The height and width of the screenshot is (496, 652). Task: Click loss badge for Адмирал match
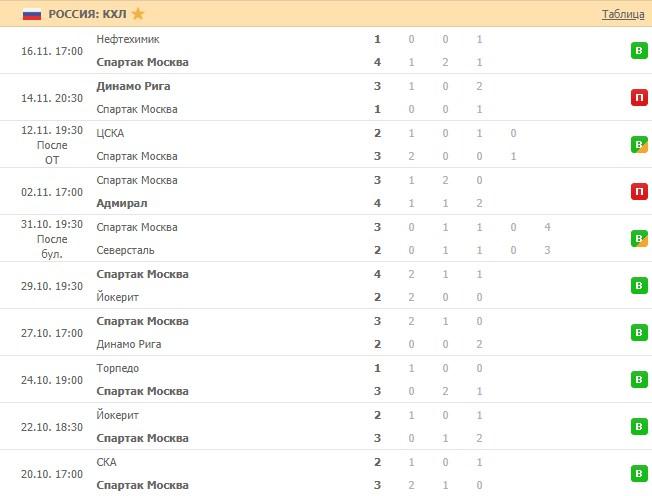pos(638,192)
